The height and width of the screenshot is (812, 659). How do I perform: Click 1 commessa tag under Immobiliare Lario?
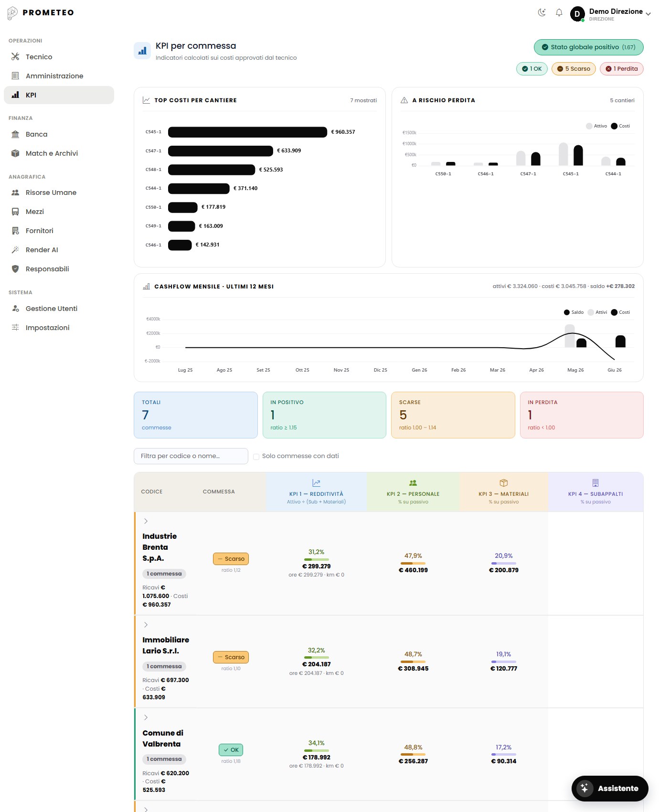[x=164, y=666]
